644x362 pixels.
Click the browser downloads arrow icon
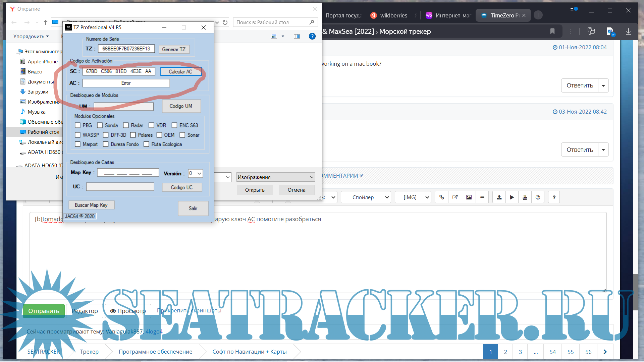tap(628, 31)
